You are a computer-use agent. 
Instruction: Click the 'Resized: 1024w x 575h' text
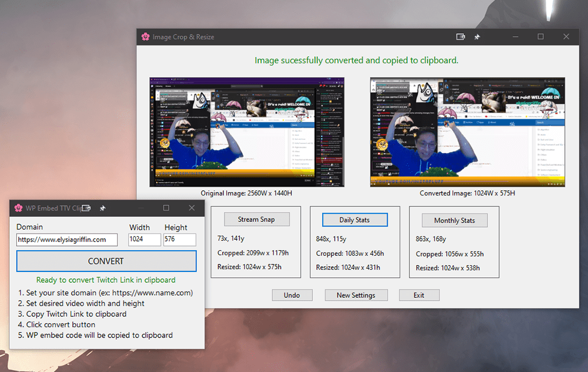click(x=249, y=267)
